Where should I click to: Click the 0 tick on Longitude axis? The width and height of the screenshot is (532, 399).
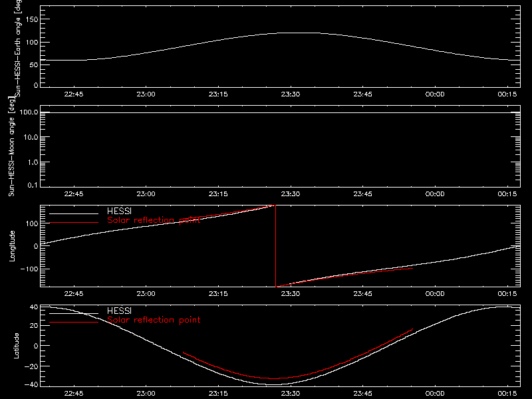[x=36, y=246]
